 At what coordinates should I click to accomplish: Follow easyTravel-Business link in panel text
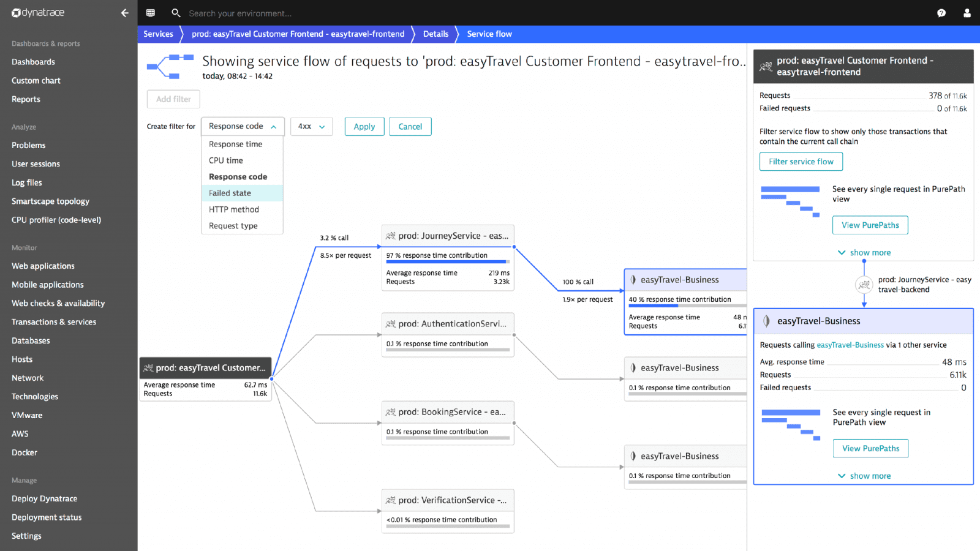[x=850, y=345]
